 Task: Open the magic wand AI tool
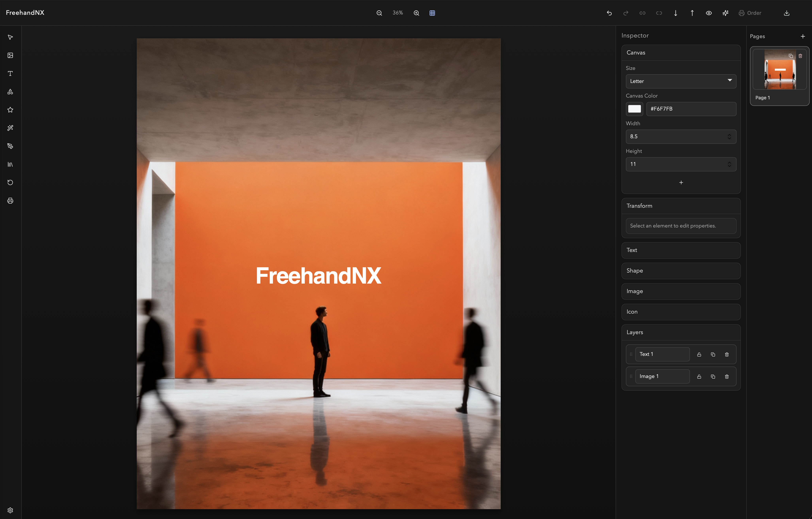(x=10, y=128)
